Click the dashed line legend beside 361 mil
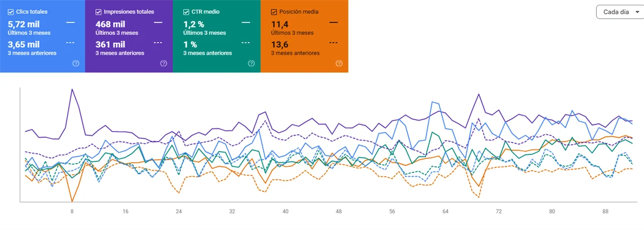The image size is (644, 230). [158, 42]
